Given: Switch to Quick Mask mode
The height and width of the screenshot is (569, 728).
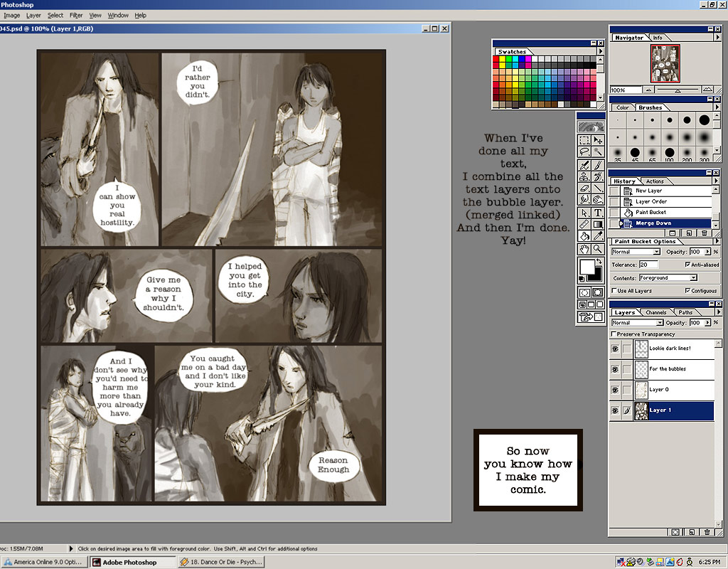Looking at the screenshot, I should pyautogui.click(x=598, y=292).
